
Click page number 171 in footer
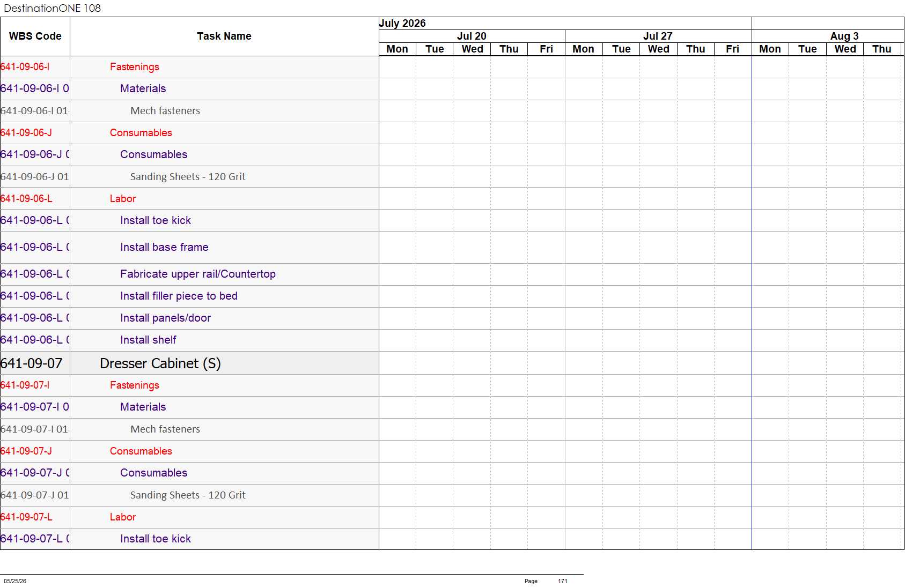click(563, 581)
